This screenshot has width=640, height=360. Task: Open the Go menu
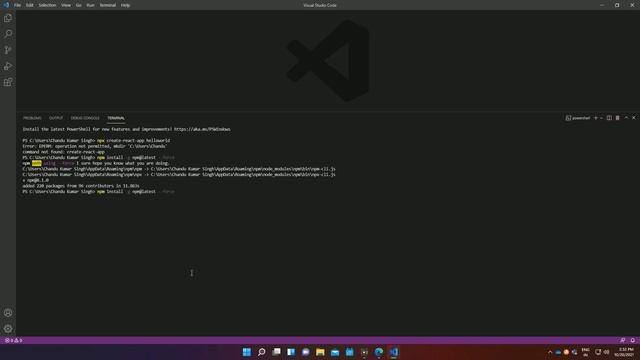coord(78,5)
